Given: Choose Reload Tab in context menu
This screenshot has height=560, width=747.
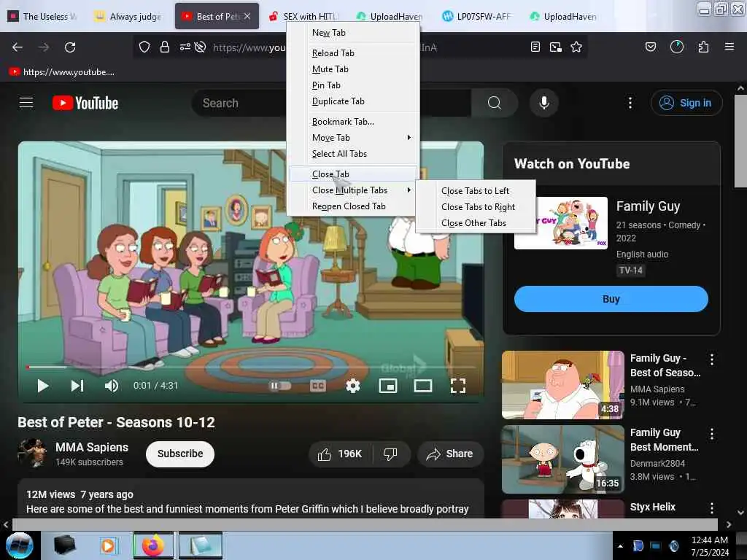Looking at the screenshot, I should tap(353, 52).
